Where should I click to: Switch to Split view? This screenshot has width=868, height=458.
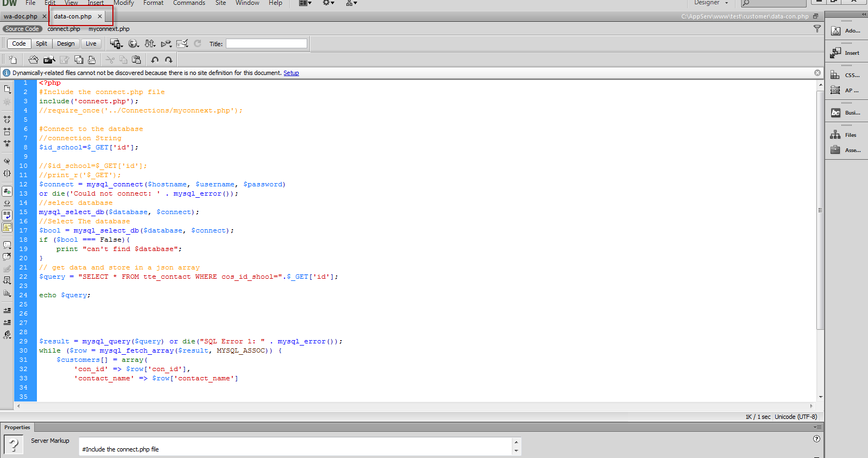(x=42, y=43)
